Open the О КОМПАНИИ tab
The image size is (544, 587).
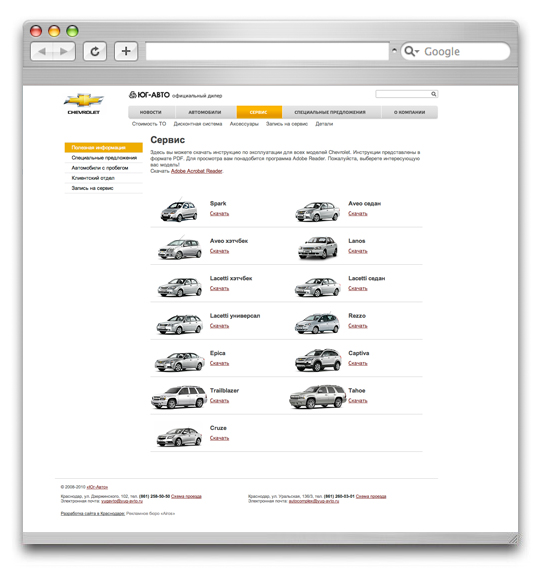tap(410, 112)
